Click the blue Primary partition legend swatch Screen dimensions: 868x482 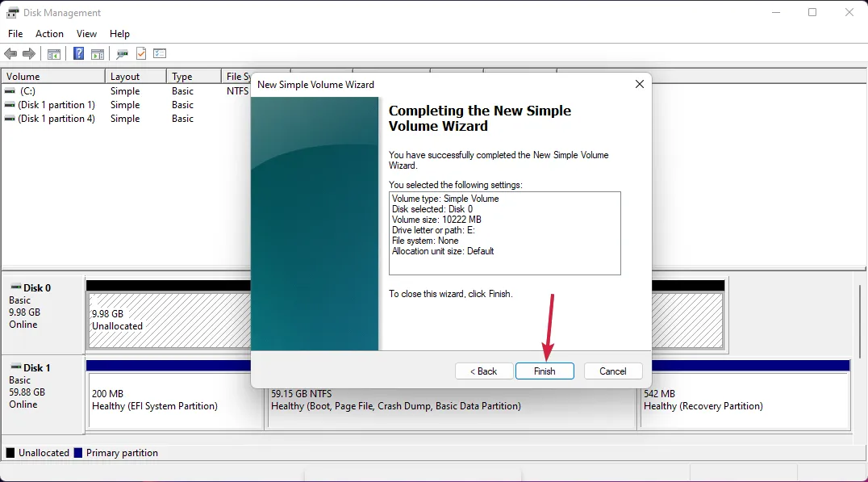tap(78, 453)
